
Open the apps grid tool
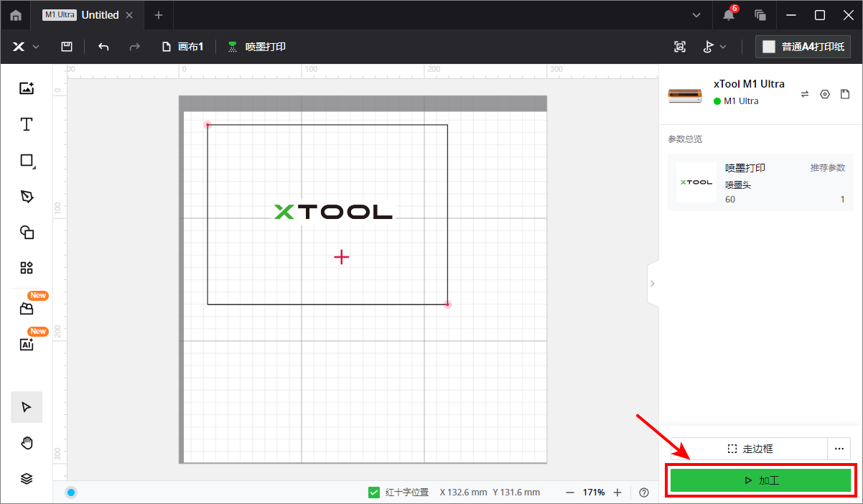pyautogui.click(x=27, y=268)
